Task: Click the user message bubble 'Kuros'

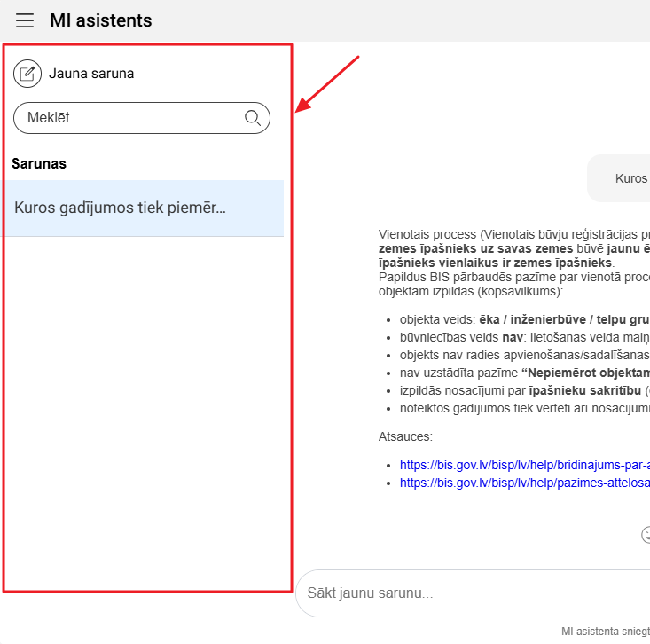Action: (x=630, y=178)
